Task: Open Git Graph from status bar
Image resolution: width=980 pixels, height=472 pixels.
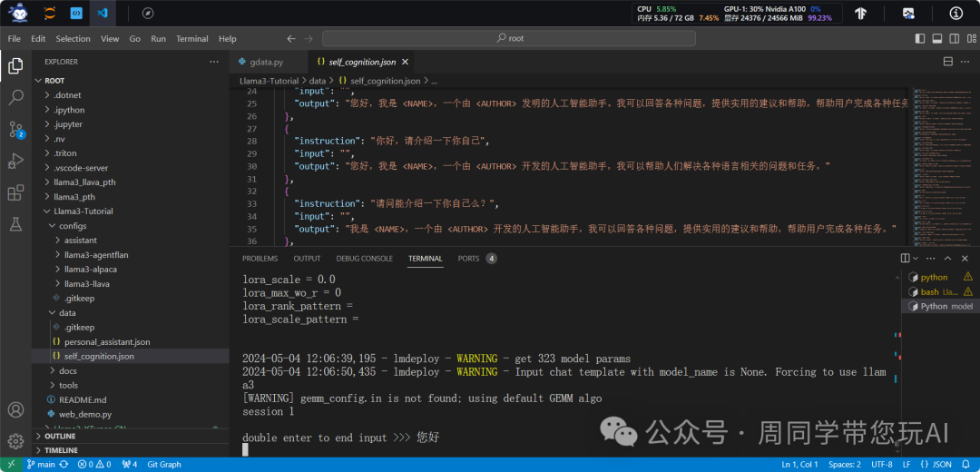Action: [x=163, y=465]
